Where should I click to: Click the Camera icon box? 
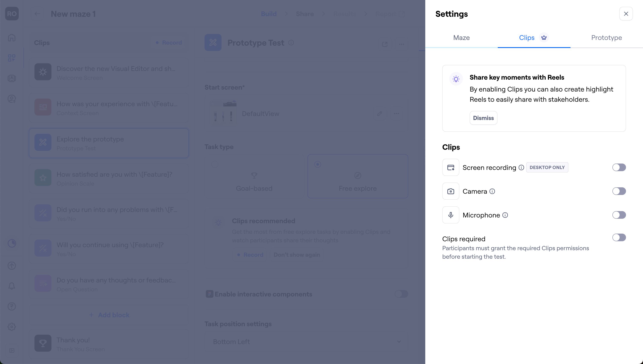[451, 191]
